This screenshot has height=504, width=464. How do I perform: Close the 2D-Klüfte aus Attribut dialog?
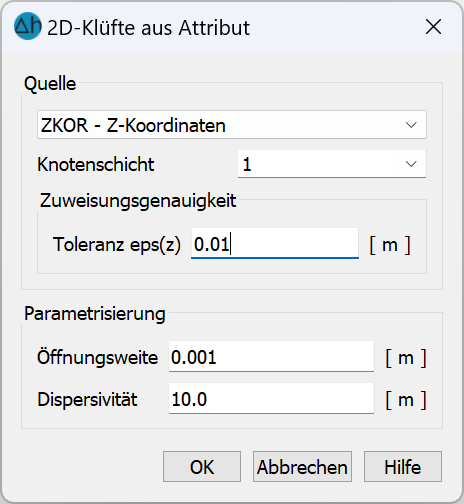(x=433, y=27)
